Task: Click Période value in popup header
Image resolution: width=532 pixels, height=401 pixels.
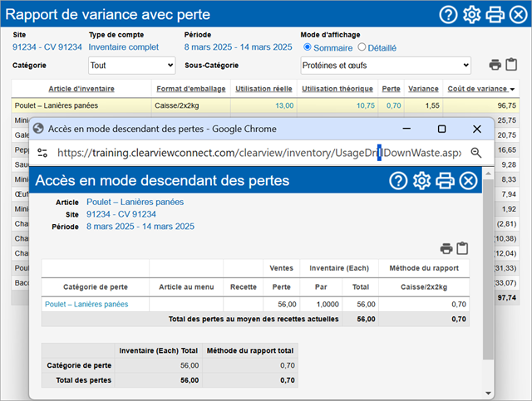Action: coord(140,227)
